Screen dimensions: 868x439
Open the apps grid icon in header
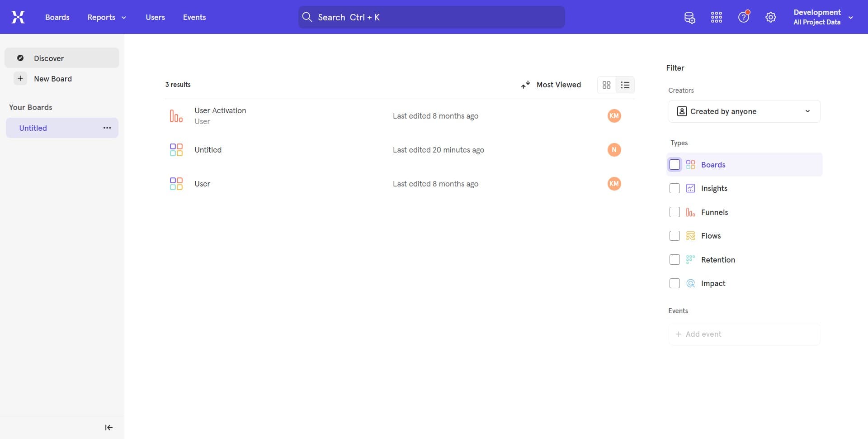(716, 17)
